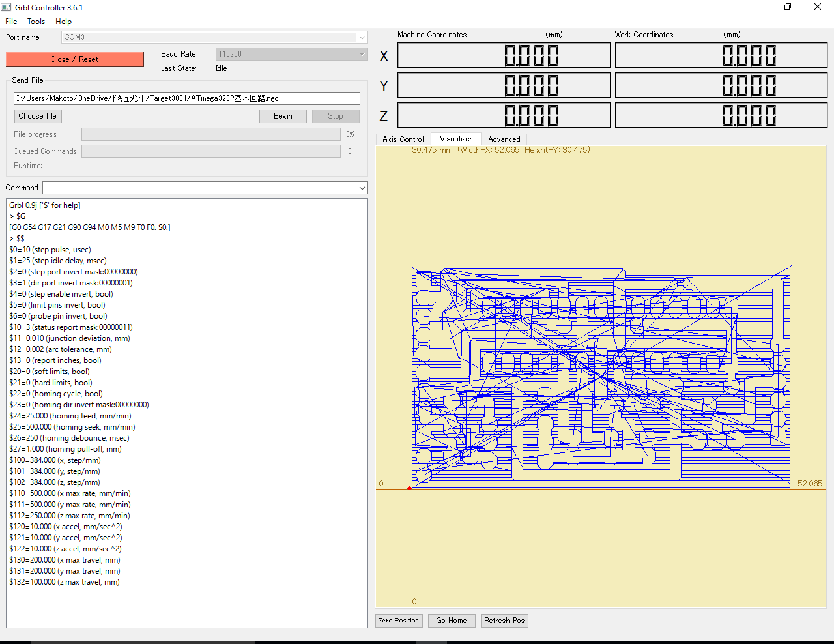Click the Zero Position button
The height and width of the screenshot is (644, 834).
coord(399,621)
